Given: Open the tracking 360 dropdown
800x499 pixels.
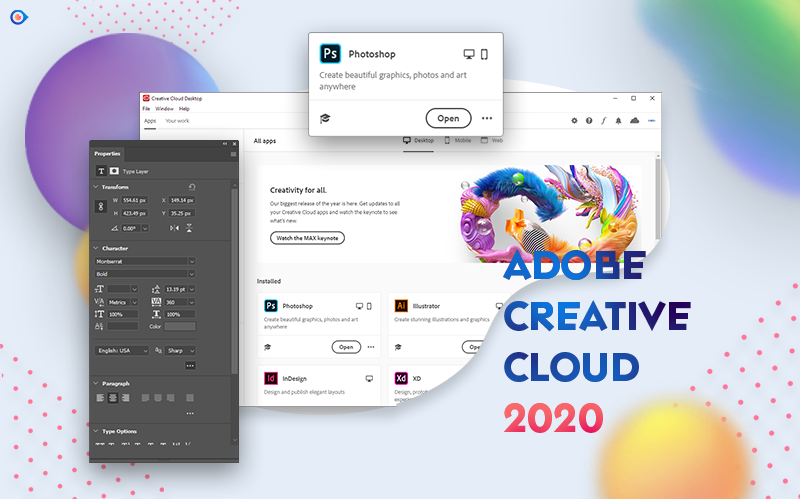Looking at the screenshot, I should coord(192,302).
